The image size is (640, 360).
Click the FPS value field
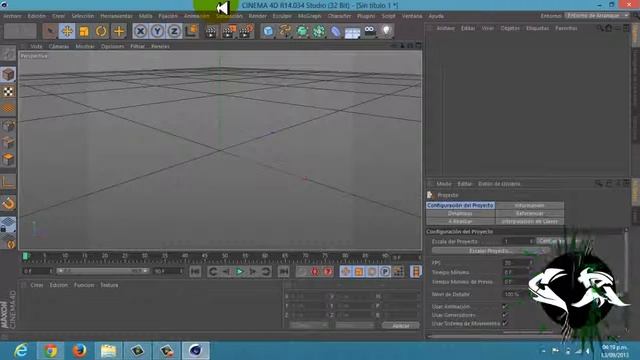click(x=518, y=263)
